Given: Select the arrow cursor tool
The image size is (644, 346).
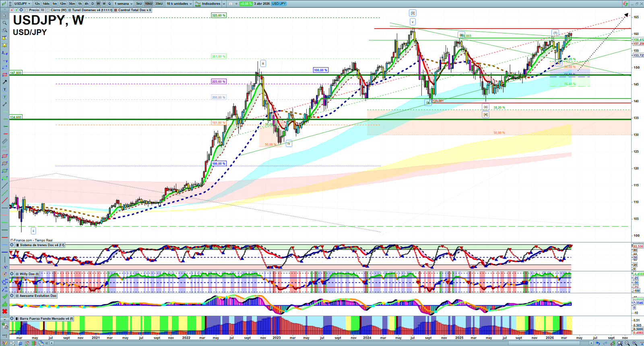Looking at the screenshot, I should point(4,16).
